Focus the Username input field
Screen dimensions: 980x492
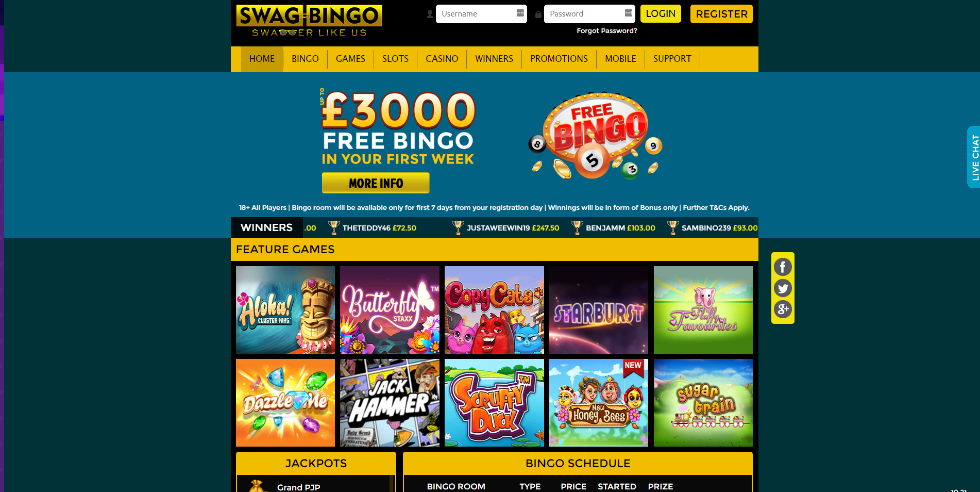481,14
